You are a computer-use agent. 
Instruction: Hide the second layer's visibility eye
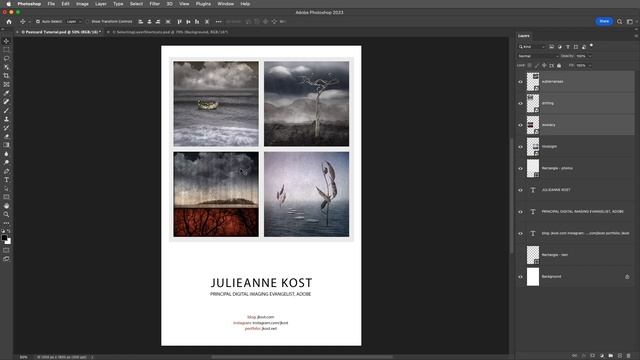pos(520,103)
